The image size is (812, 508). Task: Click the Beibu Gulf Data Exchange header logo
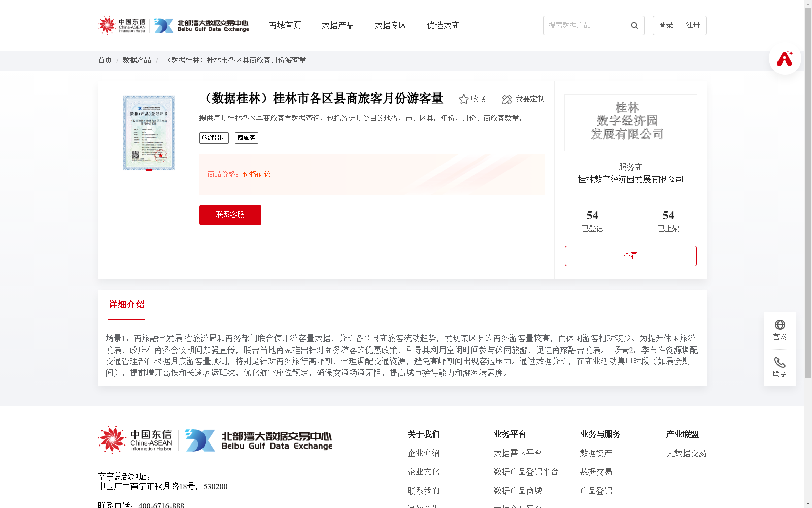201,25
